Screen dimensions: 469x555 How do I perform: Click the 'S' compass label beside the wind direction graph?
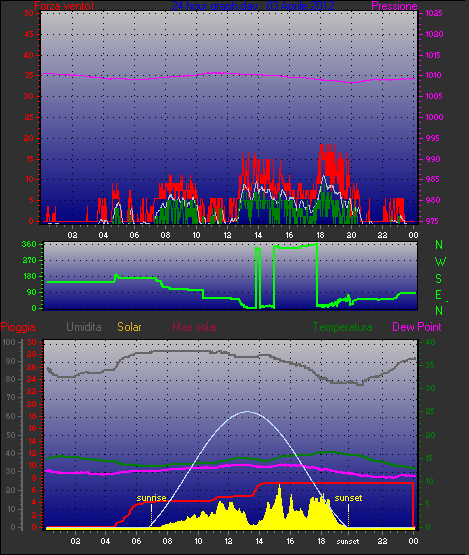439,279
